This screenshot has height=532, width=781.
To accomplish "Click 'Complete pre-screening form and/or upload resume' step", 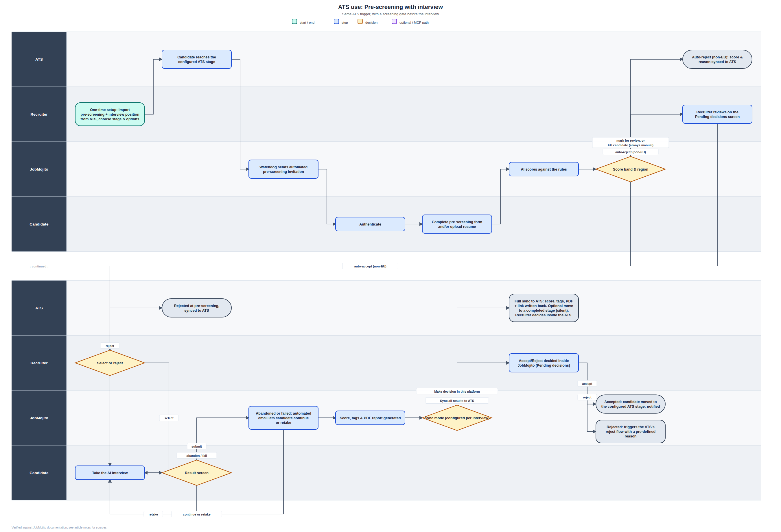I will [457, 224].
